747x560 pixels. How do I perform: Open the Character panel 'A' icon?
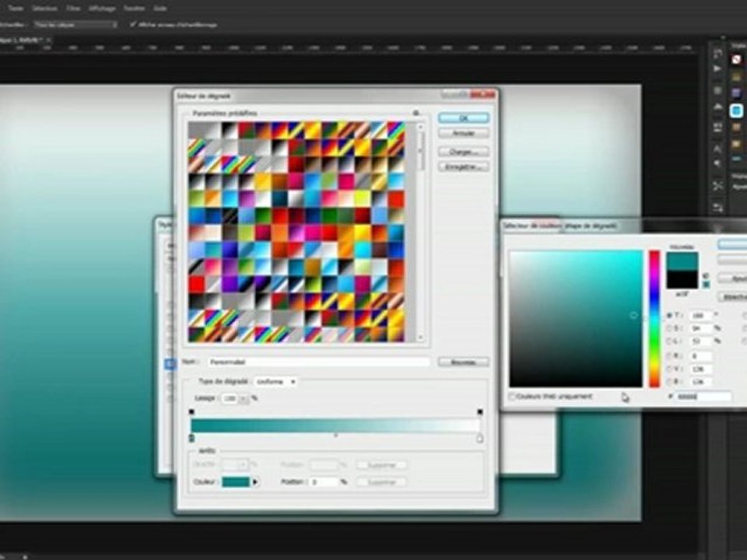coord(717,148)
